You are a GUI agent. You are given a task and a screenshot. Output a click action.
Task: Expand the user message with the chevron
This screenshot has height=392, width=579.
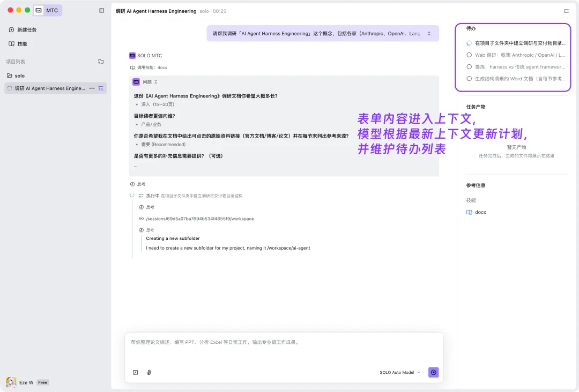(429, 33)
